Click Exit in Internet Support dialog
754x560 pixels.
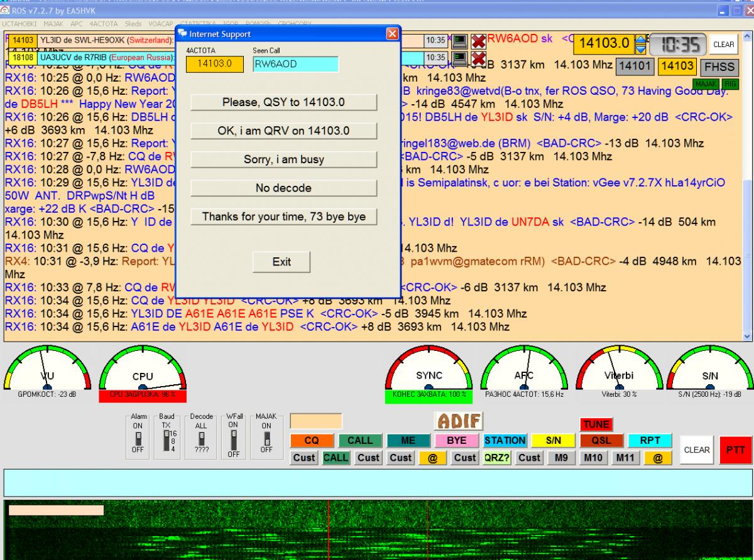coord(281,262)
